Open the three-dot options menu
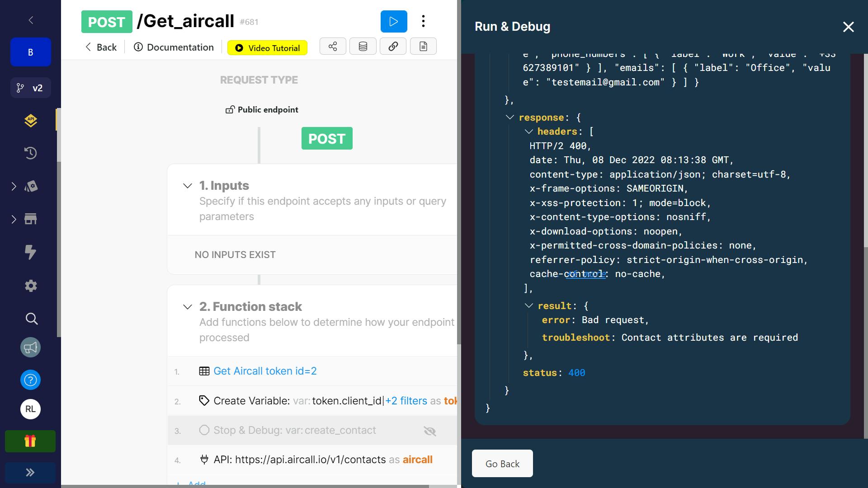The width and height of the screenshot is (868, 488). (x=423, y=21)
